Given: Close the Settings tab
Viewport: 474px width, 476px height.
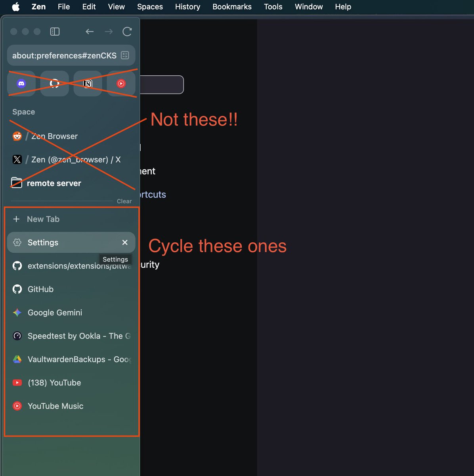Looking at the screenshot, I should pyautogui.click(x=125, y=242).
